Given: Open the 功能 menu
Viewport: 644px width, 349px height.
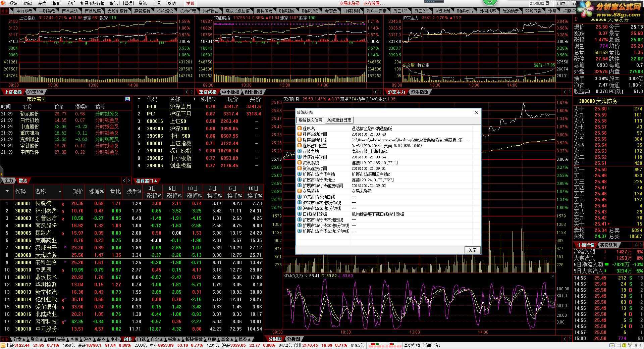Looking at the screenshot, I should (x=28, y=3).
